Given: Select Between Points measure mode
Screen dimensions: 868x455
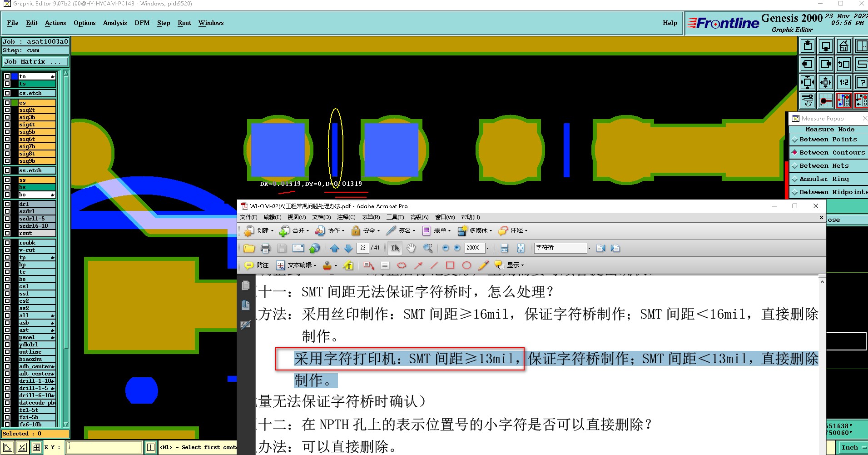Looking at the screenshot, I should [828, 140].
